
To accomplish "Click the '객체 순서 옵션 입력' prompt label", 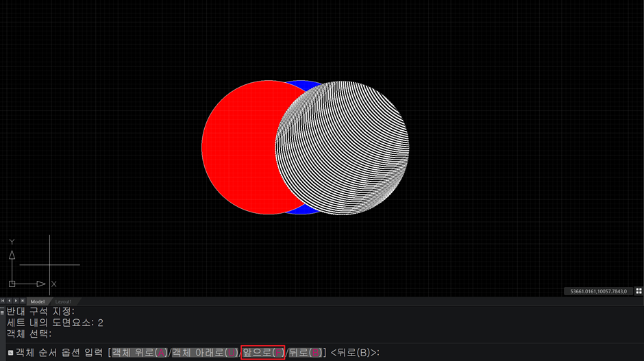I will tap(60, 352).
